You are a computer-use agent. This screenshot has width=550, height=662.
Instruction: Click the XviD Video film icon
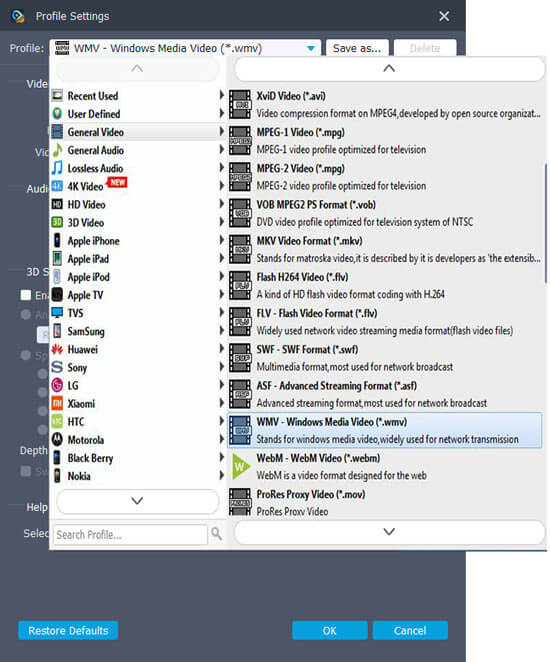tap(240, 105)
